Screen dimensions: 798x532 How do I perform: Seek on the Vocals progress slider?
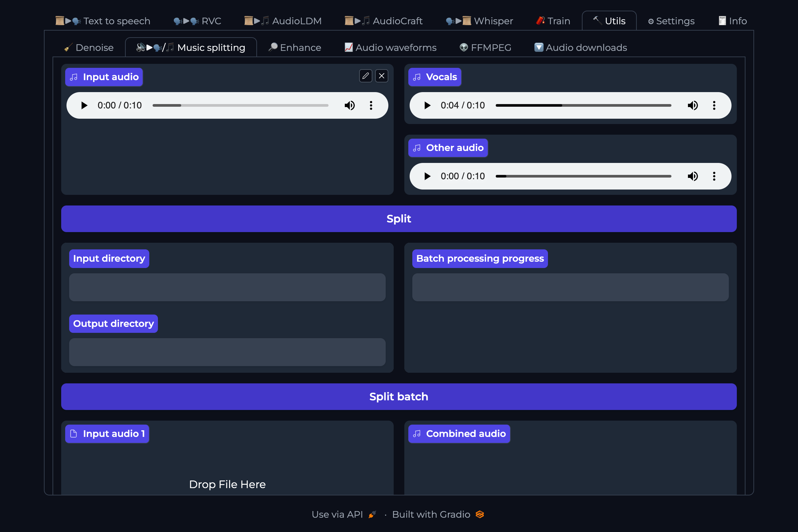(x=583, y=105)
